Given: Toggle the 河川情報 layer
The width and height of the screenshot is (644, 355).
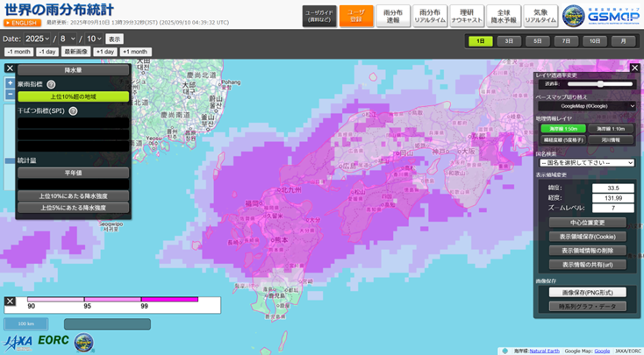Looking at the screenshot, I should point(612,138).
